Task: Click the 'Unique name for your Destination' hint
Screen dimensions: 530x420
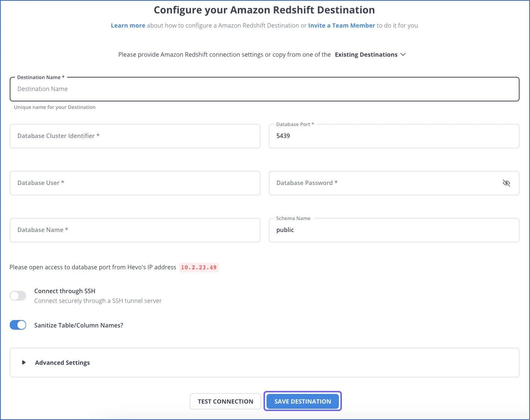Action: coord(54,107)
